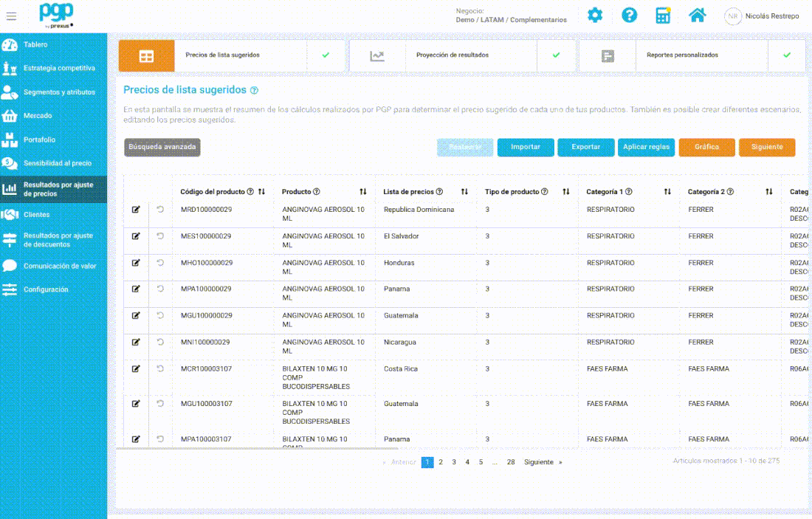Image resolution: width=812 pixels, height=519 pixels.
Task: Open Tablero in sidebar
Action: coord(53,45)
